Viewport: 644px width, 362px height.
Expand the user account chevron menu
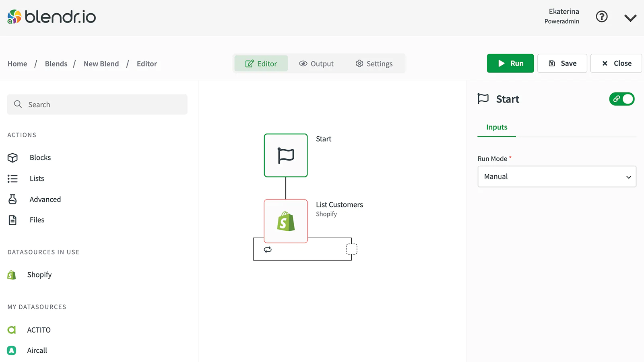pos(630,18)
